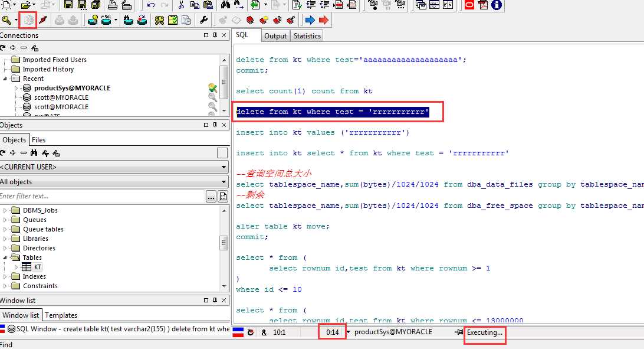Click the Preferences wrench icon

pyautogui.click(x=203, y=19)
